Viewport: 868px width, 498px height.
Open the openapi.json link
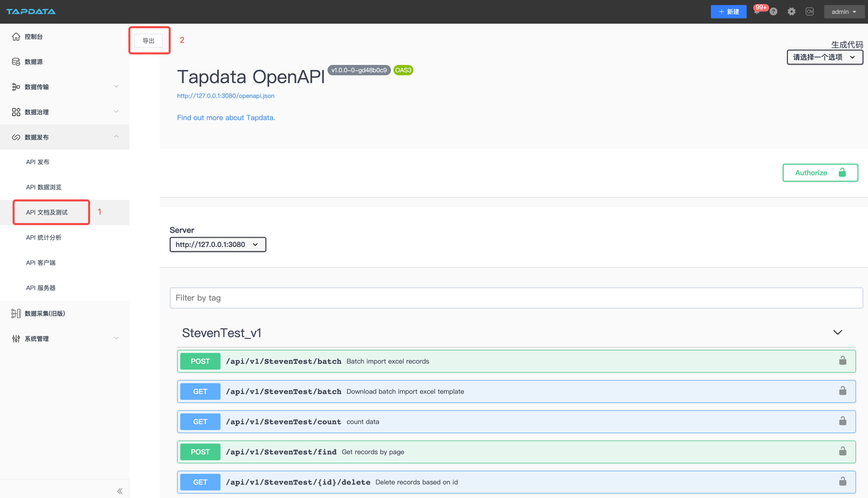click(226, 96)
